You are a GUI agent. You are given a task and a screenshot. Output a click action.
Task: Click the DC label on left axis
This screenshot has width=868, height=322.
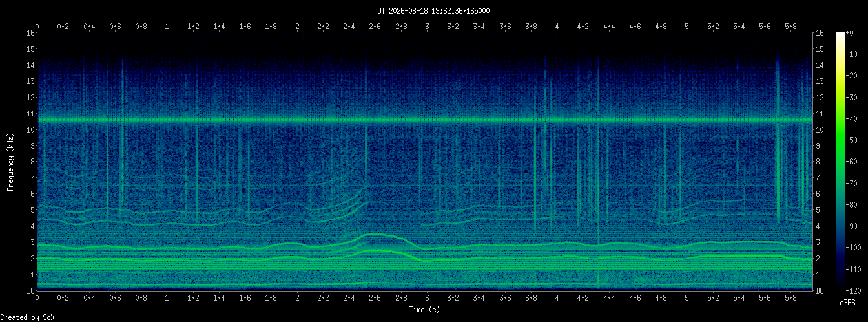click(30, 290)
